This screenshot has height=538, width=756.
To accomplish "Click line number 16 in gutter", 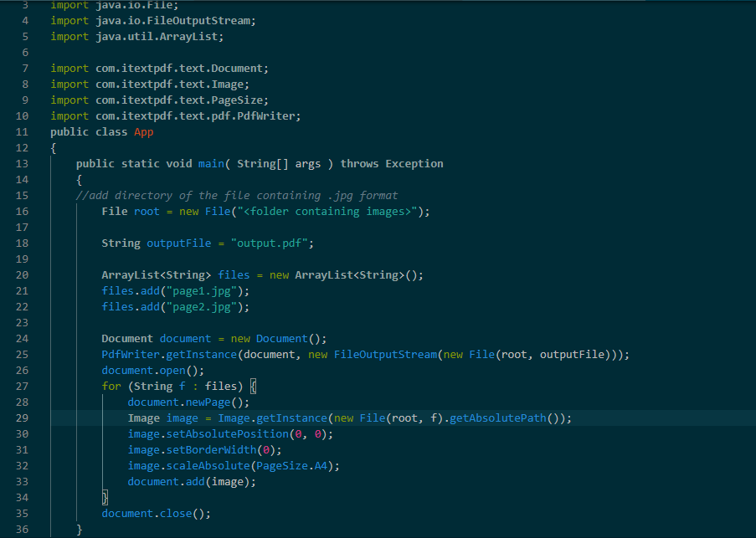I will 22,212.
